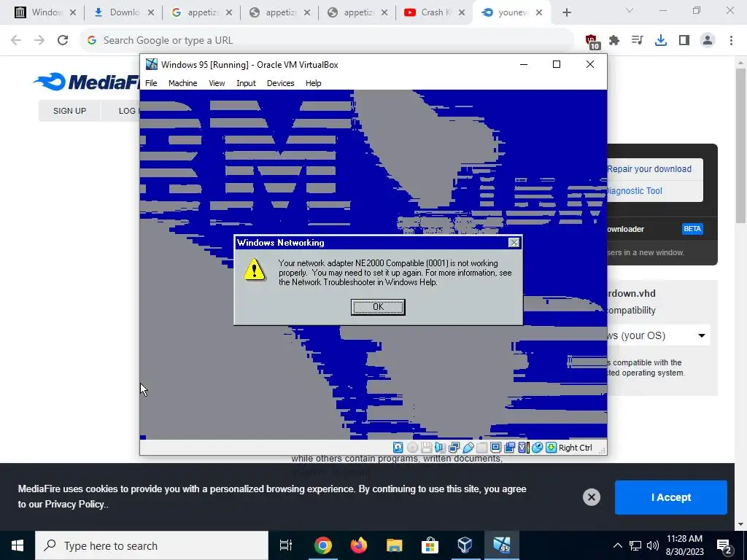Open Microsoft Store from the taskbar

(430, 545)
